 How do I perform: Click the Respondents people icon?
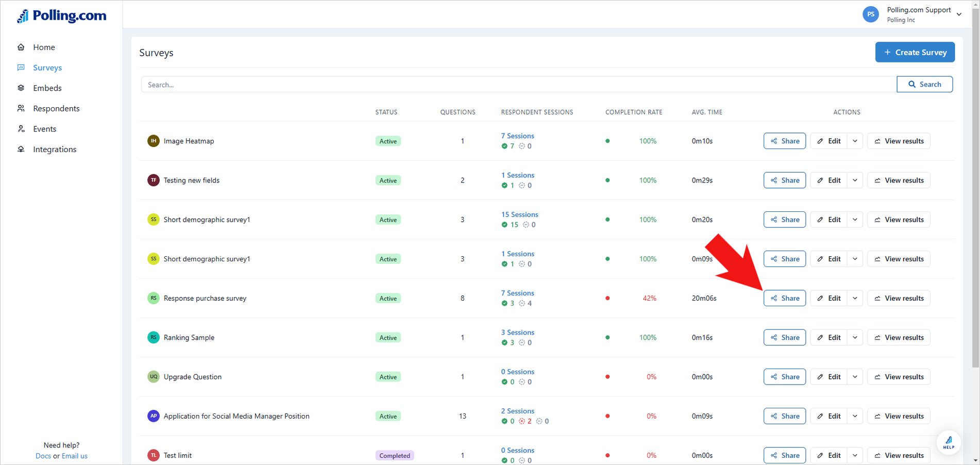21,108
